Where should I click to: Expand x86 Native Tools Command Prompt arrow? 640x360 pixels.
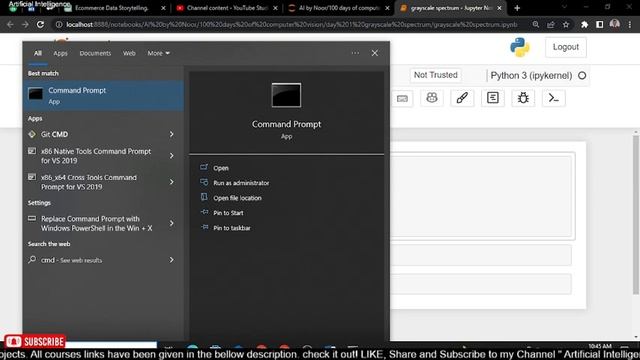(172, 156)
